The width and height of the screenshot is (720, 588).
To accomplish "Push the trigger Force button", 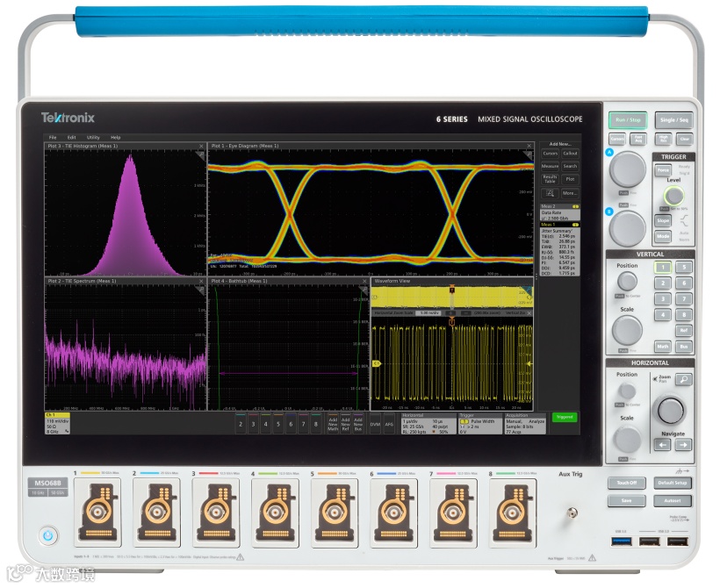I will point(663,170).
